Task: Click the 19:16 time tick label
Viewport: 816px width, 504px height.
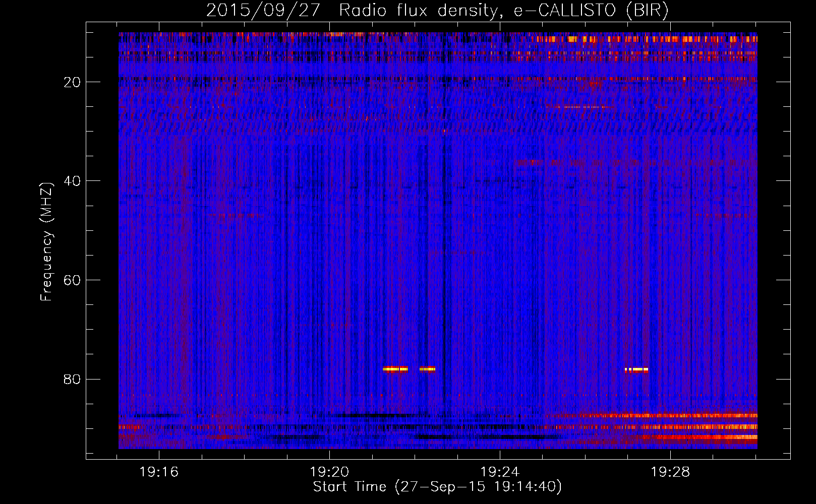Action: [159, 472]
